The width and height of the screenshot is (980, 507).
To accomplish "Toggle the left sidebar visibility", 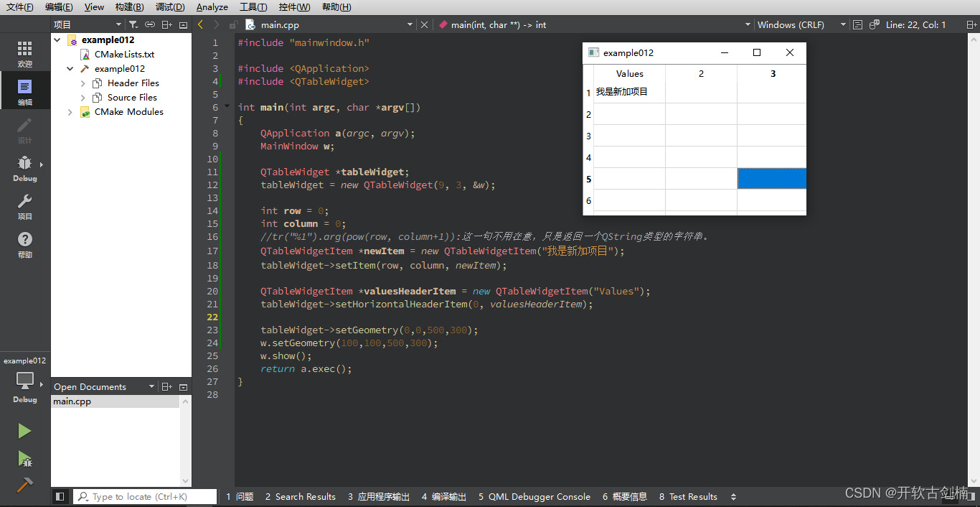I will 60,496.
